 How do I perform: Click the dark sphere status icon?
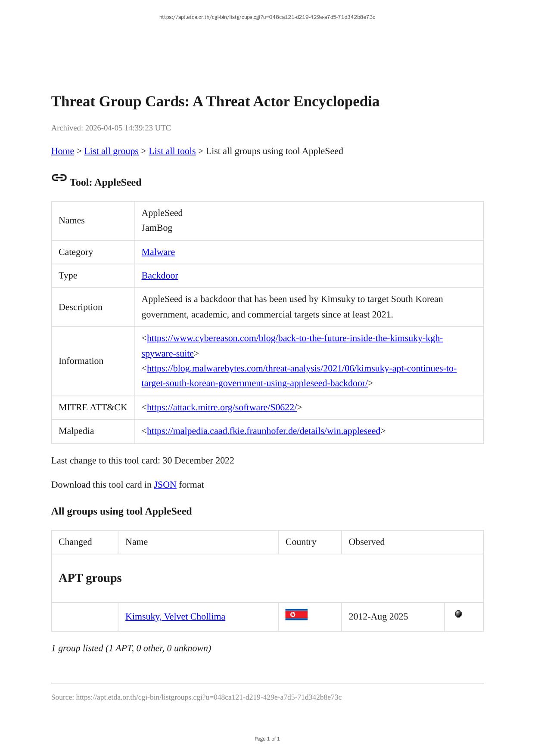(458, 614)
